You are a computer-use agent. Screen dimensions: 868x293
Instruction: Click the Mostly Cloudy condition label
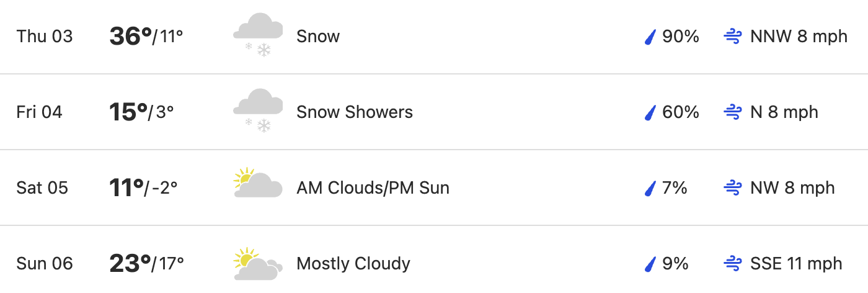pos(353,264)
